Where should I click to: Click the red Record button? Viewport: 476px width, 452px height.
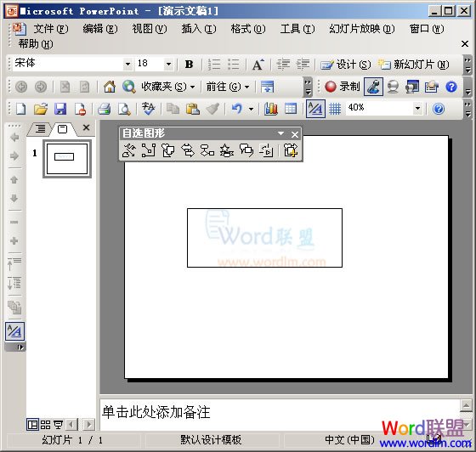click(x=342, y=87)
